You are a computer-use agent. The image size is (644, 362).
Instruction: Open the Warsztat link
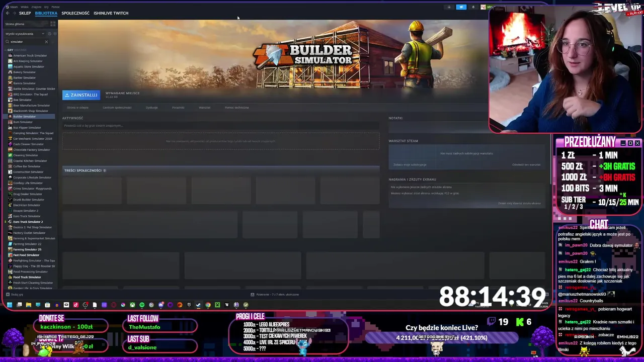point(204,108)
